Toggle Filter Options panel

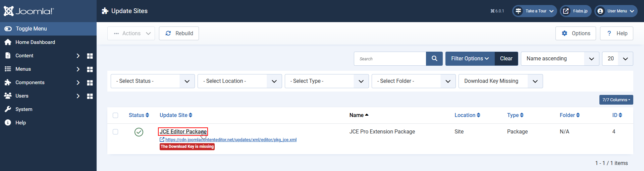[x=470, y=59]
